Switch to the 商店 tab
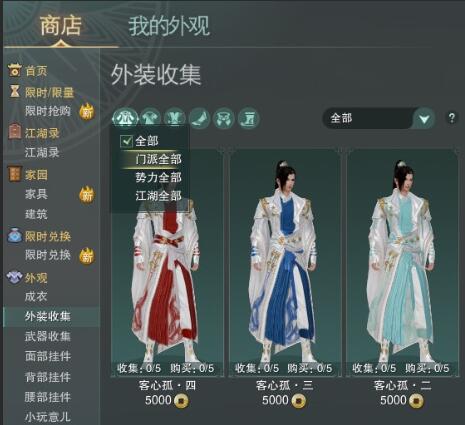This screenshot has width=465, height=425. click(x=61, y=26)
